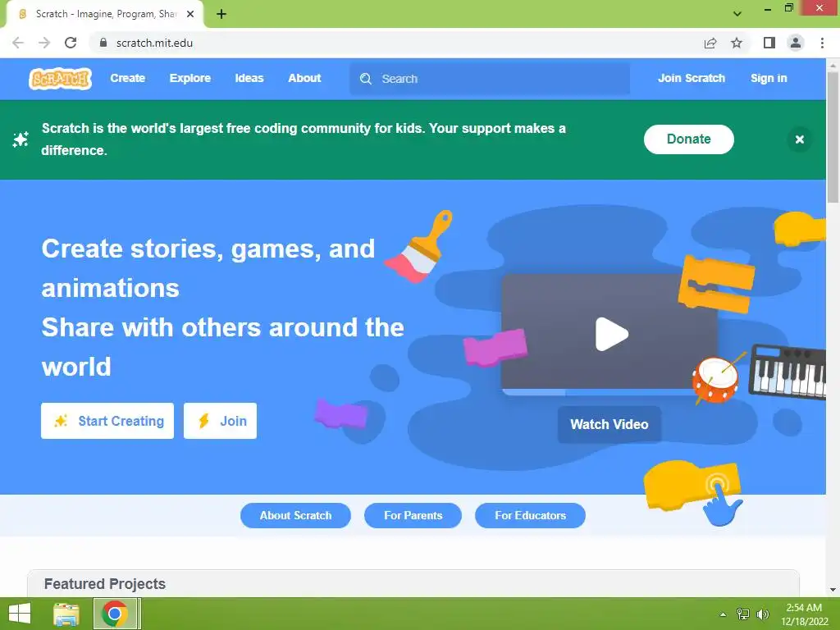Click the blue pointing hand illustration
840x630 pixels.
722,506
